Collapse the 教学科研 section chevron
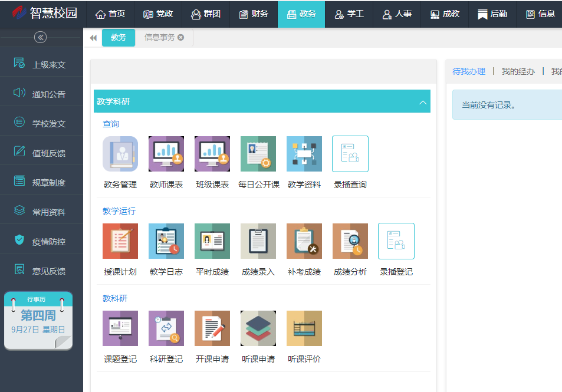This screenshot has height=392, width=562. coord(423,103)
